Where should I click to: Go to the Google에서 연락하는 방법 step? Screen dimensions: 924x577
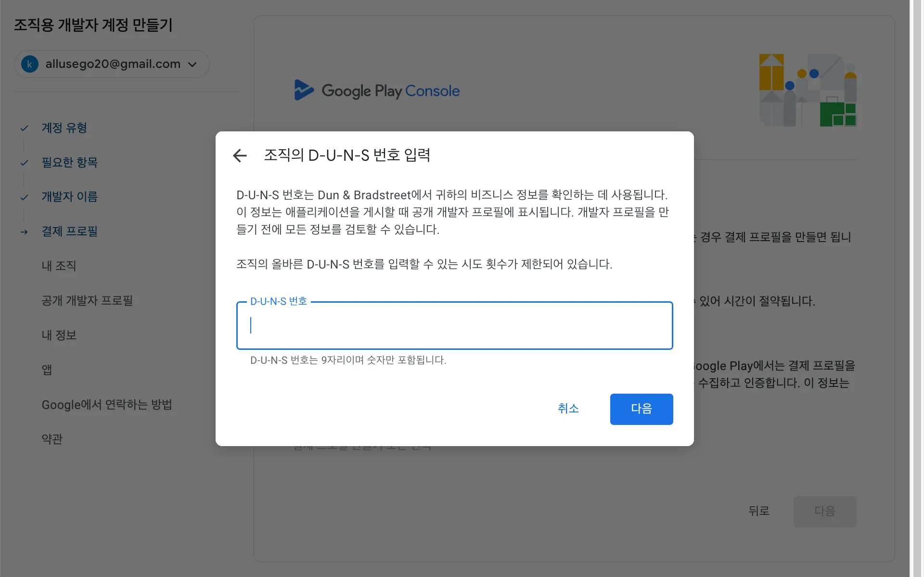[x=107, y=405]
